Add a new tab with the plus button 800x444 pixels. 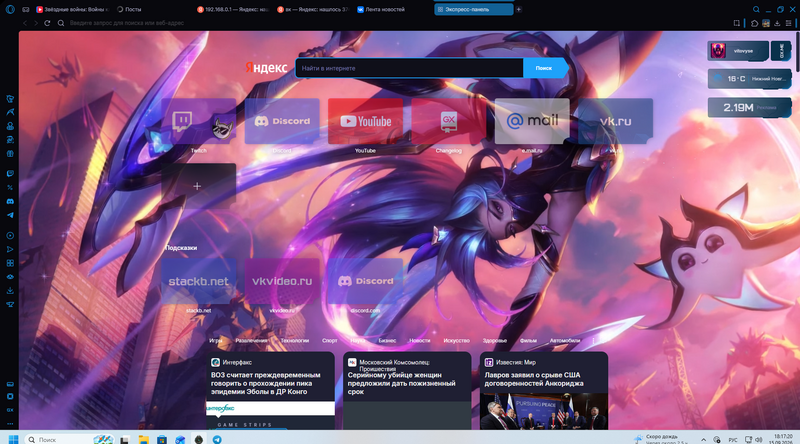[518, 9]
